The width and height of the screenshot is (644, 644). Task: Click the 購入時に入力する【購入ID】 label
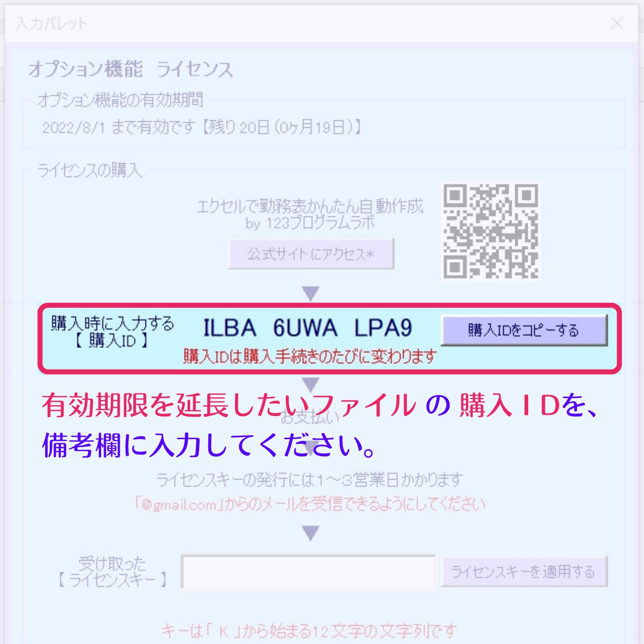[x=112, y=332]
